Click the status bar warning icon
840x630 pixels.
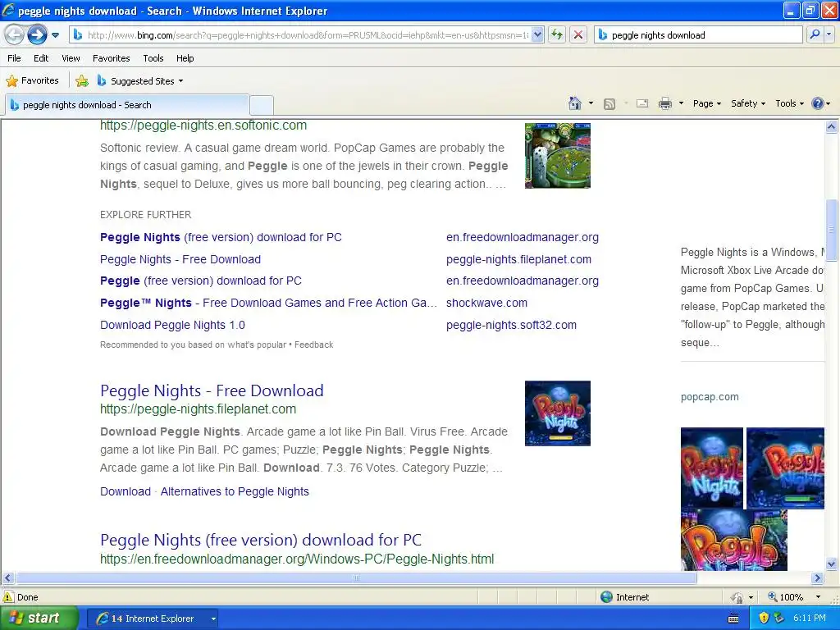pyautogui.click(x=8, y=597)
